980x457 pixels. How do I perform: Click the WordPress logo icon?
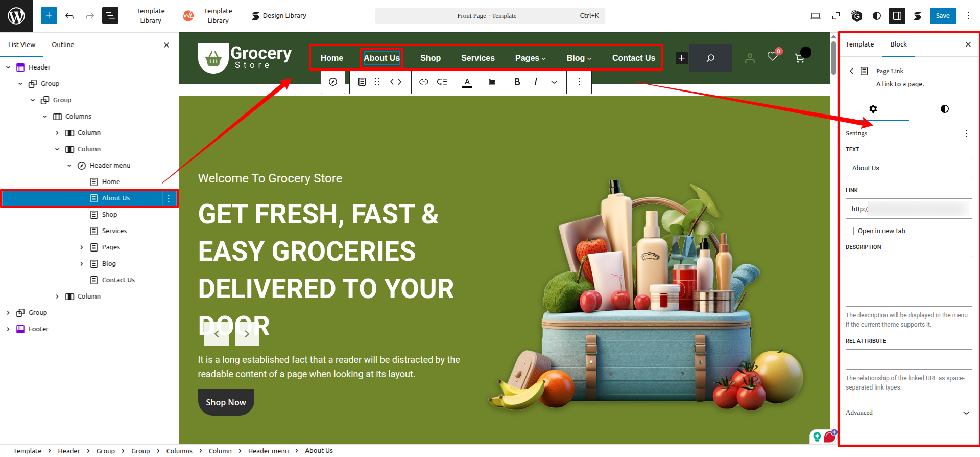[16, 16]
